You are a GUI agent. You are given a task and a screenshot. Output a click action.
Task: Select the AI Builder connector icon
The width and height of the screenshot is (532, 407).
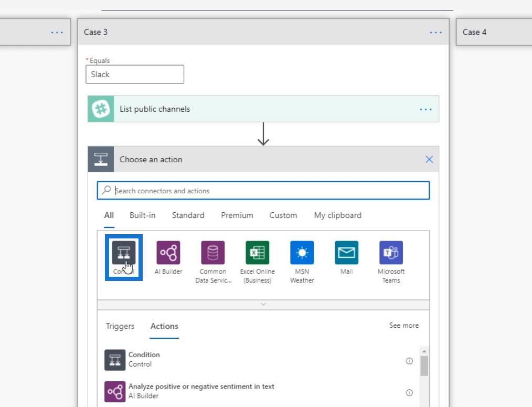(168, 253)
